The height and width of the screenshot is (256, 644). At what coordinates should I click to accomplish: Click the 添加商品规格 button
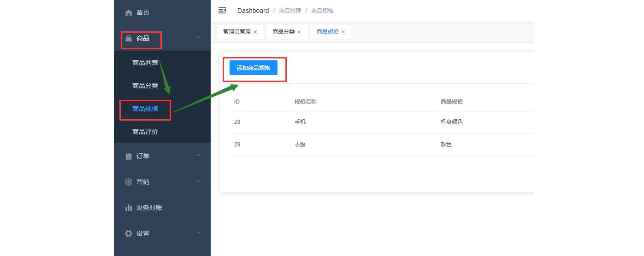tap(253, 68)
